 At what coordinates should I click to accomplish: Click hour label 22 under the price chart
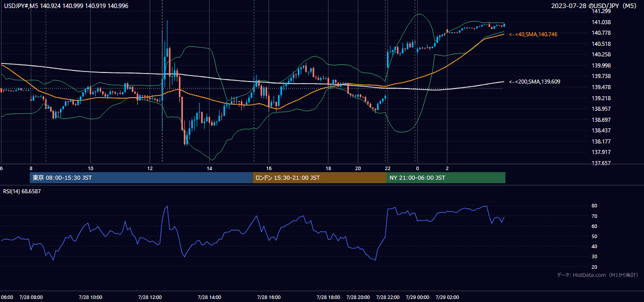pyautogui.click(x=387, y=168)
